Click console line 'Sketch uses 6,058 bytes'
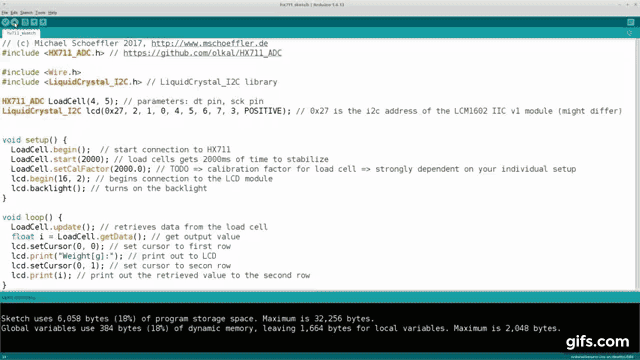 [x=188, y=319]
